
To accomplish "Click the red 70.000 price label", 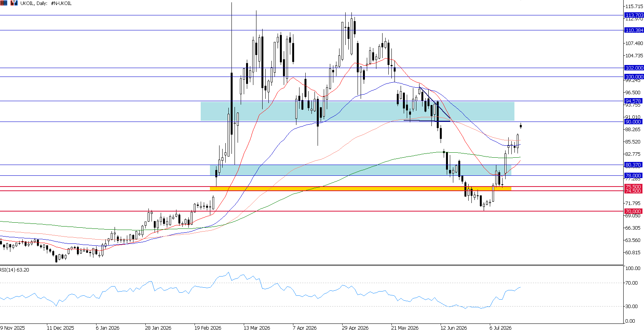I will [634, 212].
